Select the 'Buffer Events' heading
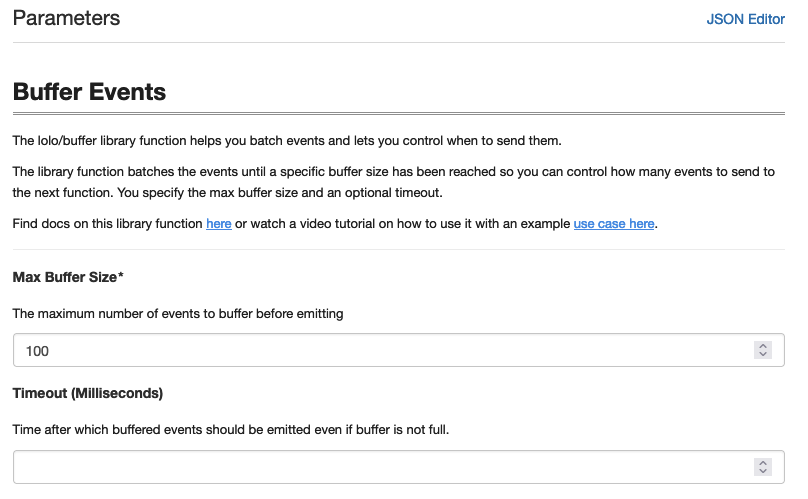 pos(89,92)
